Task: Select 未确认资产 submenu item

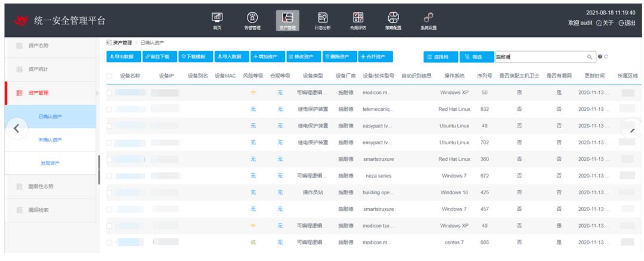Action: coord(50,140)
